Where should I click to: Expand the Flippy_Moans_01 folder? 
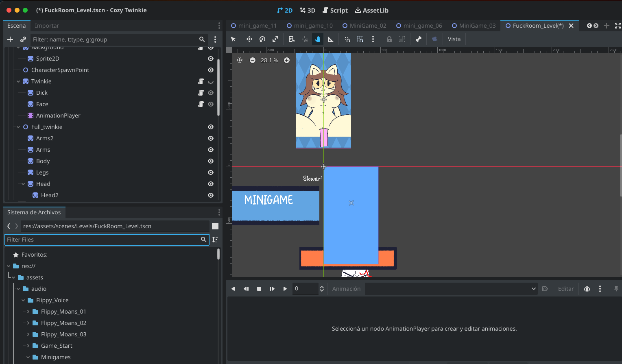(28, 312)
